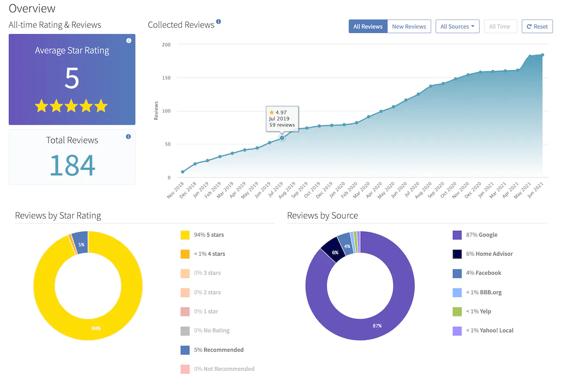Image resolution: width=562 pixels, height=392 pixels.
Task: Click the 184 total reviews number
Action: pos(72,164)
